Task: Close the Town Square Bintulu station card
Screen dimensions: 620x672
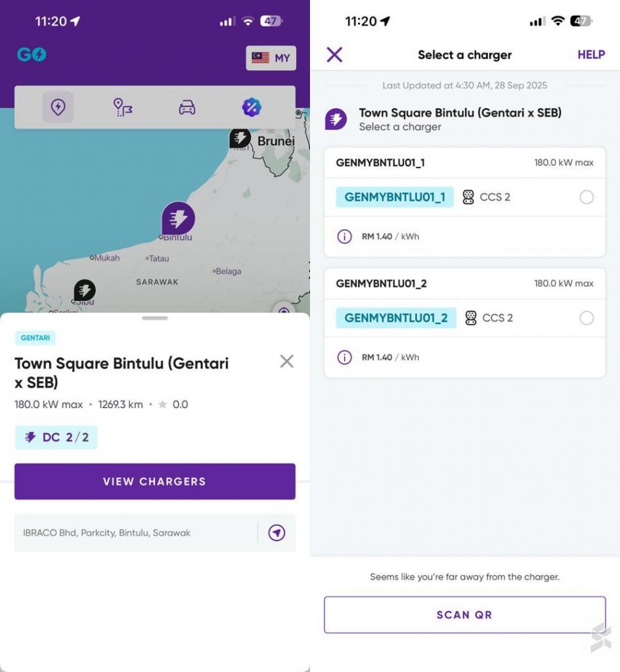Action: click(286, 361)
